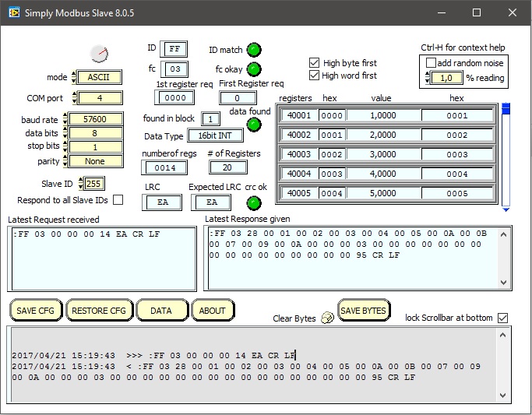Click the baud rate stepper arrows
Screen dimensions: 532x415
click(x=65, y=119)
